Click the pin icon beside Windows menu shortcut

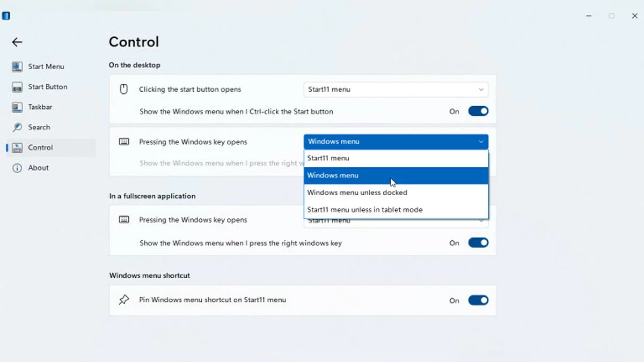(x=124, y=300)
